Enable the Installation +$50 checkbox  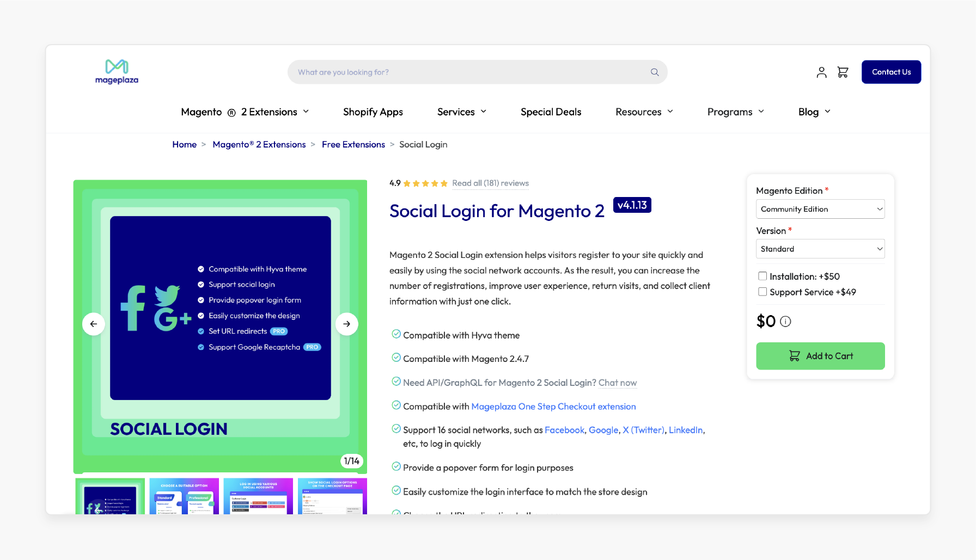762,276
